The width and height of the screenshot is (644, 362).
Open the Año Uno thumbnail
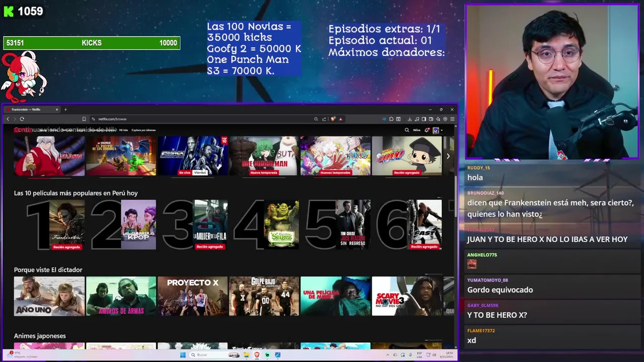(49, 296)
